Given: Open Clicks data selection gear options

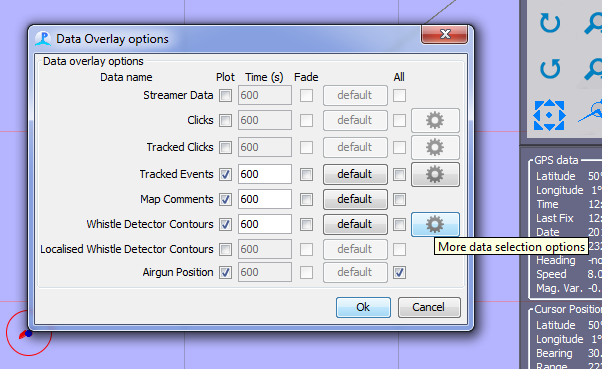Looking at the screenshot, I should click(435, 121).
